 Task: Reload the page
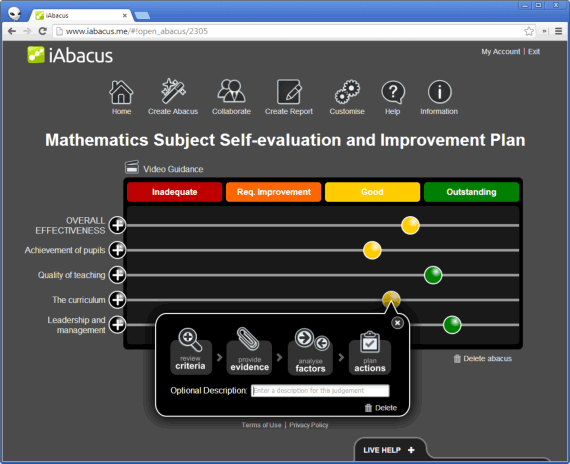pyautogui.click(x=43, y=31)
